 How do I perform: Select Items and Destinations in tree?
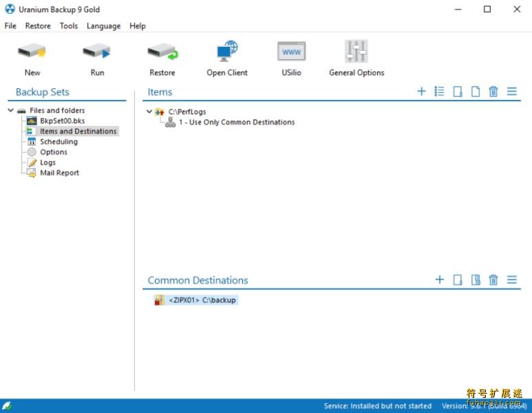click(78, 131)
